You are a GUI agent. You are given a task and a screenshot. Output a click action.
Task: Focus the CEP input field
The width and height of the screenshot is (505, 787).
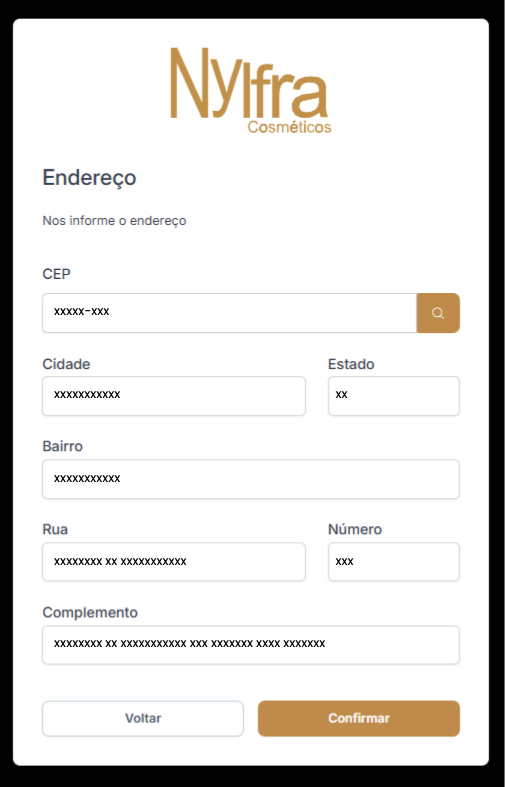click(229, 313)
